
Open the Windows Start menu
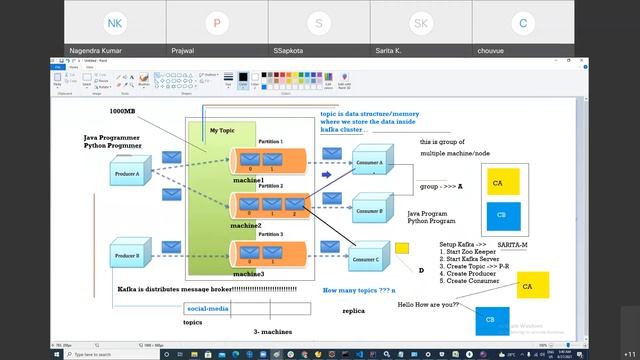tap(57, 354)
